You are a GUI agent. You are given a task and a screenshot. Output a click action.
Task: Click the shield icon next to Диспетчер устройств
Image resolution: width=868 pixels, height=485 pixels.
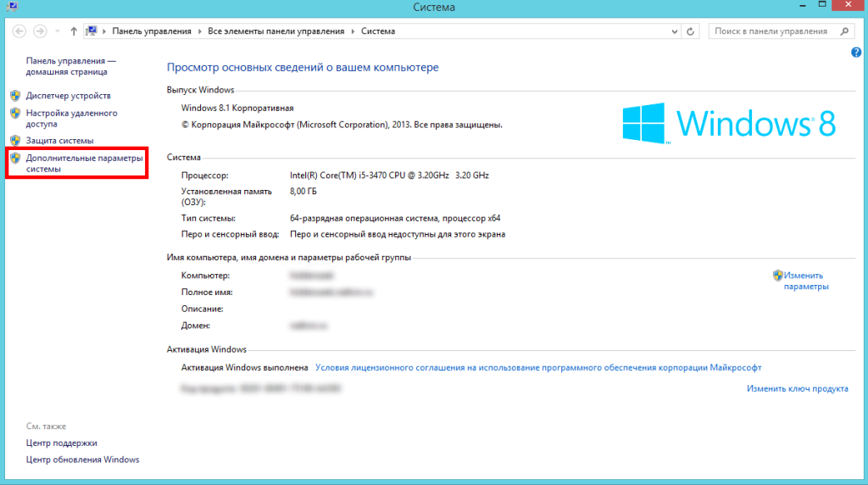click(x=15, y=96)
